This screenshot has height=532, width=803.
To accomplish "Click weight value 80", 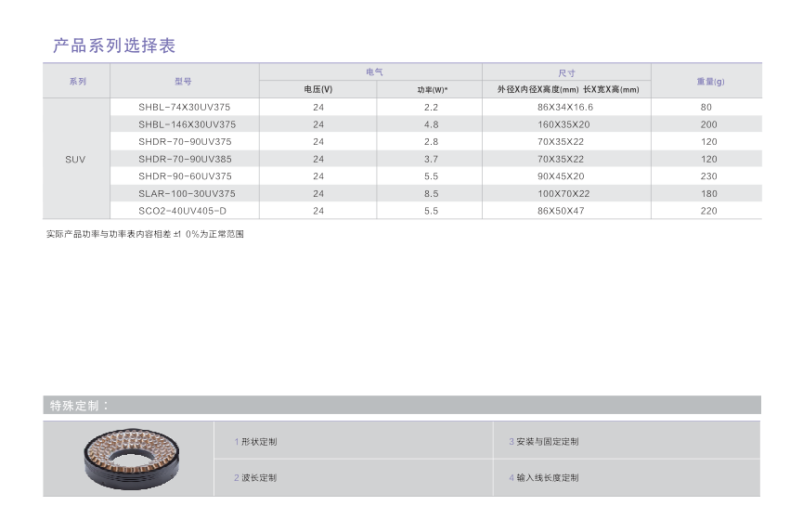I will click(x=706, y=107).
